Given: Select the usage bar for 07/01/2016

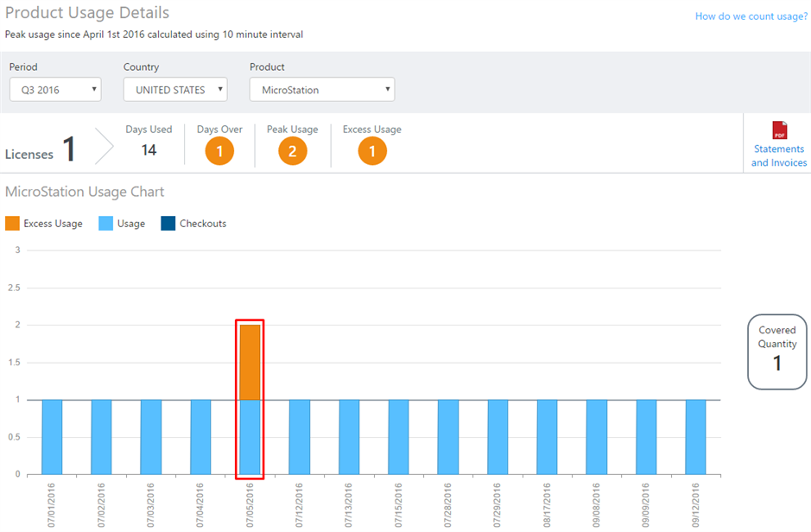Looking at the screenshot, I should pyautogui.click(x=52, y=437).
